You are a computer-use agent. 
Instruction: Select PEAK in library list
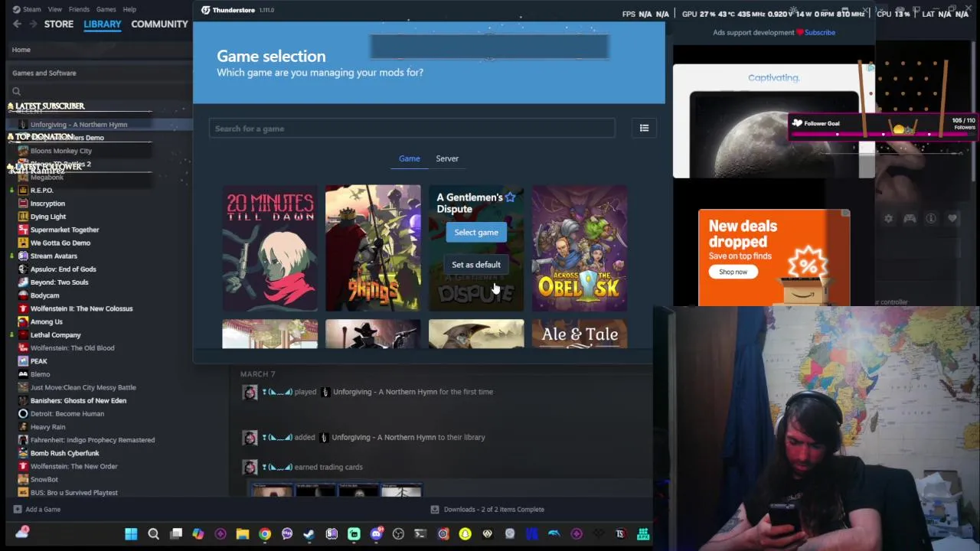(38, 361)
